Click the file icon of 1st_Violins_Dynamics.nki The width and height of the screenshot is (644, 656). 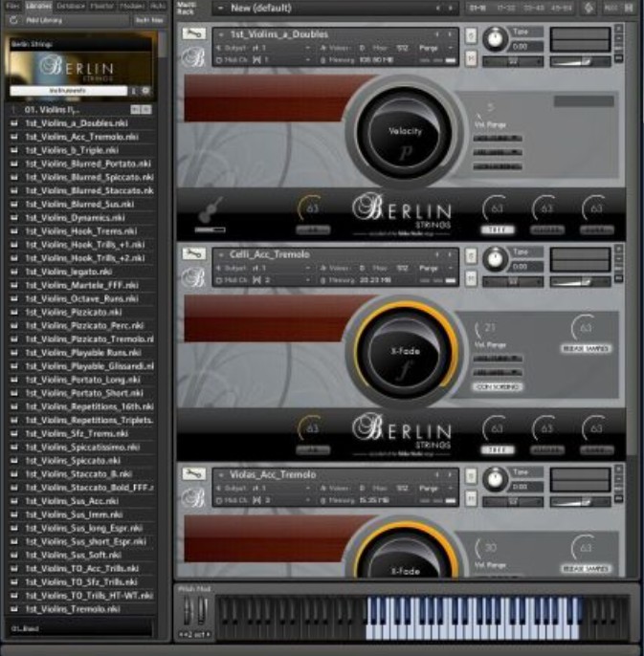[14, 218]
